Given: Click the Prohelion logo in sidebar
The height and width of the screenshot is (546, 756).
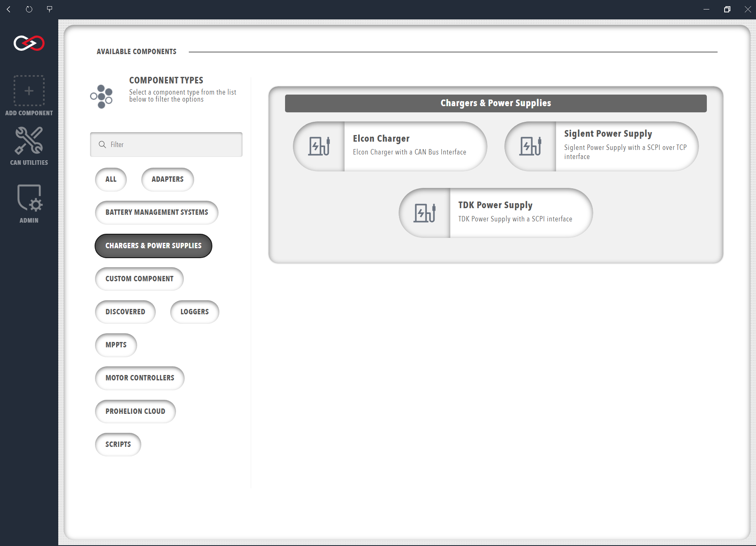Looking at the screenshot, I should [29, 43].
